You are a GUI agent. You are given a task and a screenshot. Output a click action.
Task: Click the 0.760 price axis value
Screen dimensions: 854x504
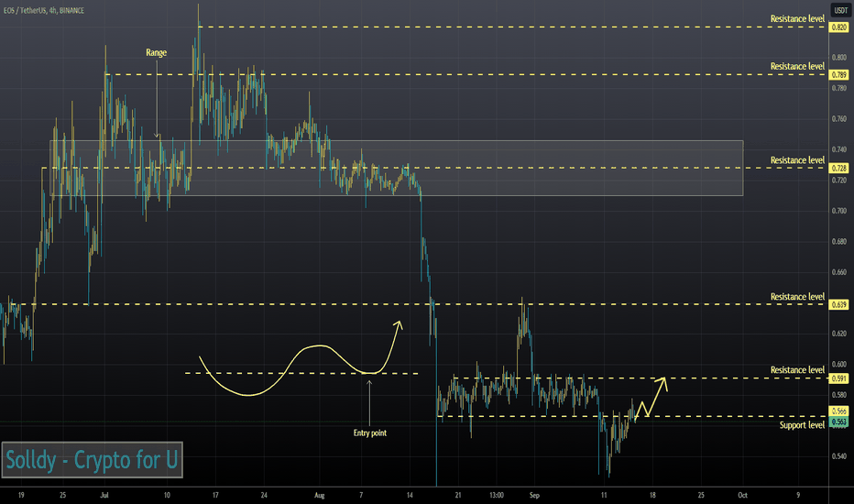coord(839,119)
